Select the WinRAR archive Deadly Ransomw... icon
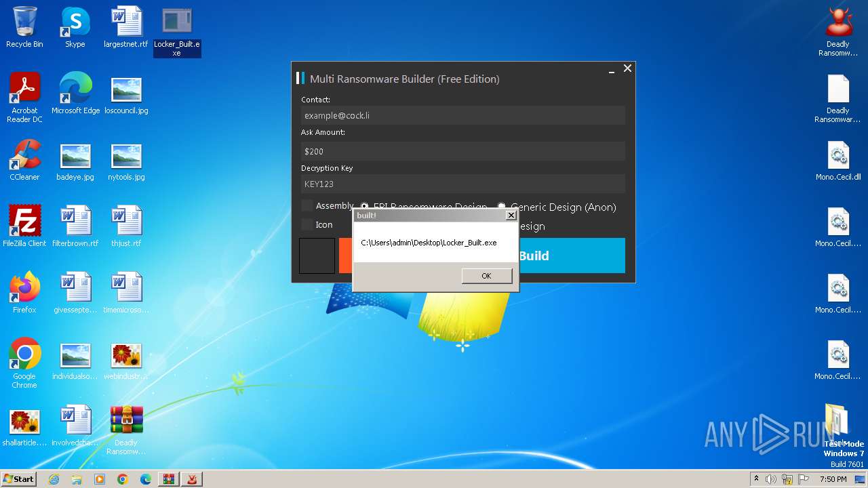868x488 pixels. pyautogui.click(x=126, y=430)
